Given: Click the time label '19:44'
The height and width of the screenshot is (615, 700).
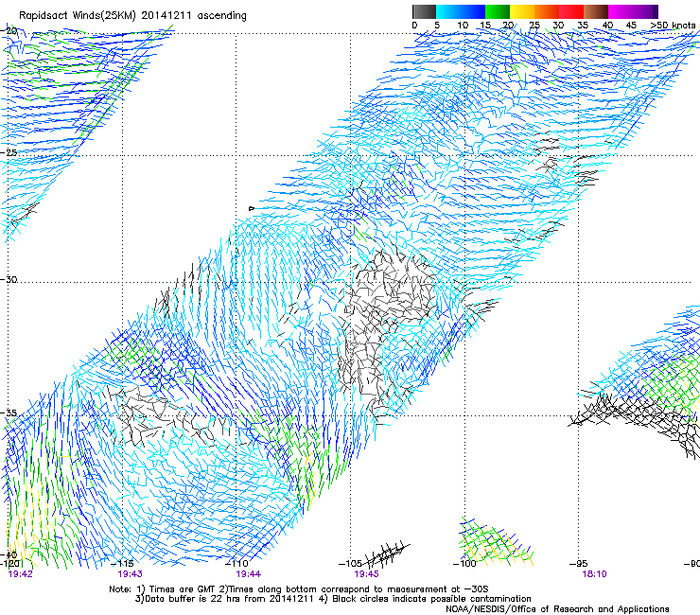Looking at the screenshot, I should tap(248, 574).
